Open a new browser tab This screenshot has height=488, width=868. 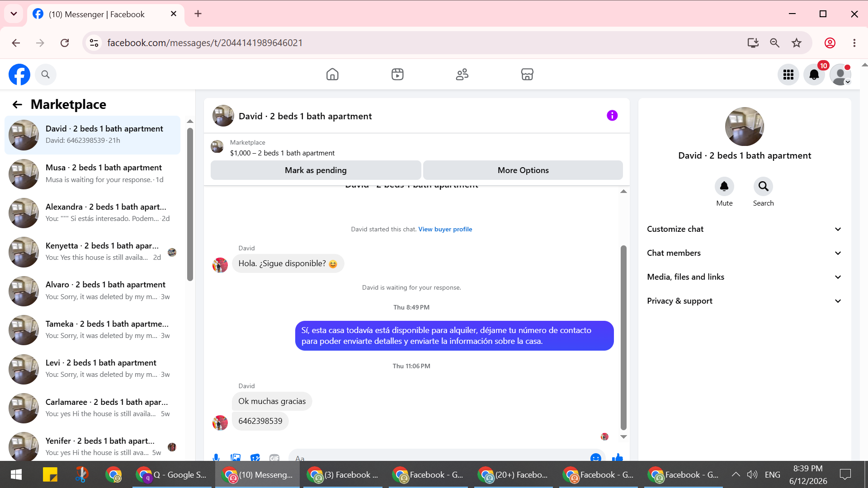click(198, 14)
